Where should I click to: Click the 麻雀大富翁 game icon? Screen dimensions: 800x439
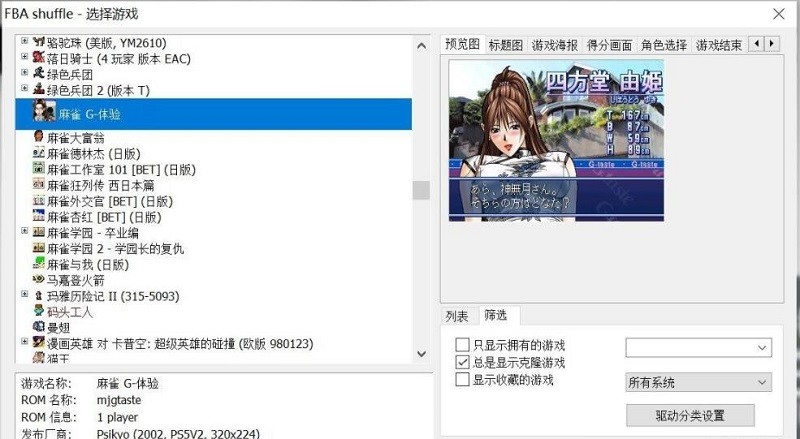(x=39, y=137)
